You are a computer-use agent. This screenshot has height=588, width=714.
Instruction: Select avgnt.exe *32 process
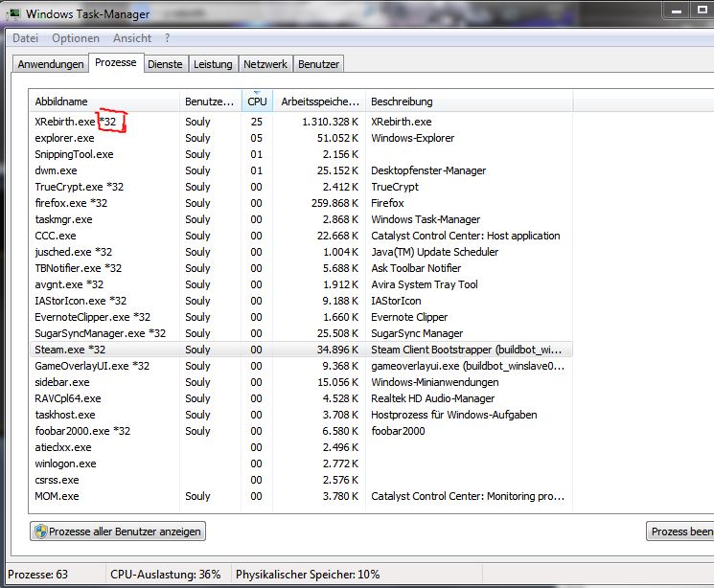301,284
